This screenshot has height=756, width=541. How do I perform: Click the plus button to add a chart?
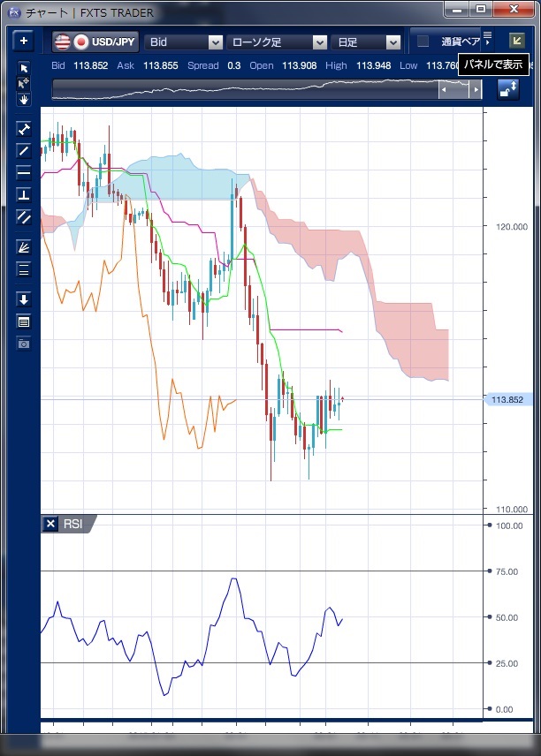pos(24,41)
